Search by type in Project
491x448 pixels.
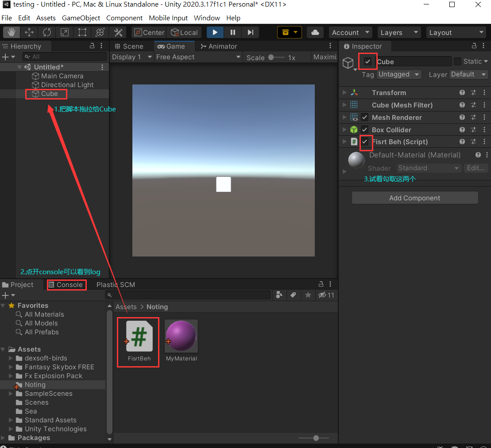pyautogui.click(x=279, y=295)
